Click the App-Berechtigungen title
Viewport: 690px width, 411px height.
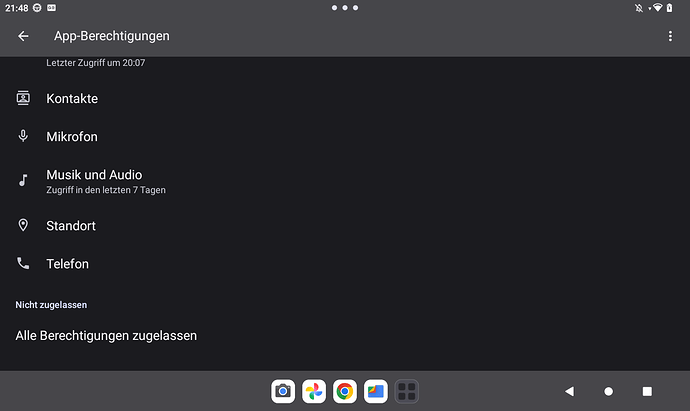click(112, 36)
